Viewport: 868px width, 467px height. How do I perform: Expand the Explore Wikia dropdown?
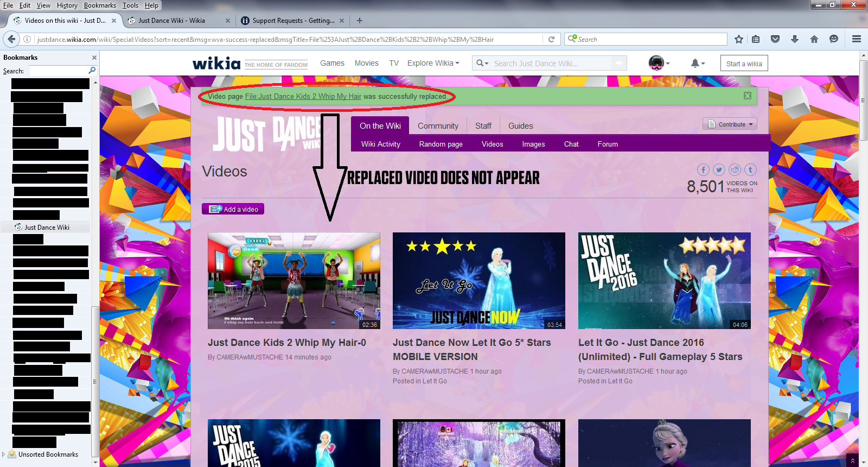433,64
